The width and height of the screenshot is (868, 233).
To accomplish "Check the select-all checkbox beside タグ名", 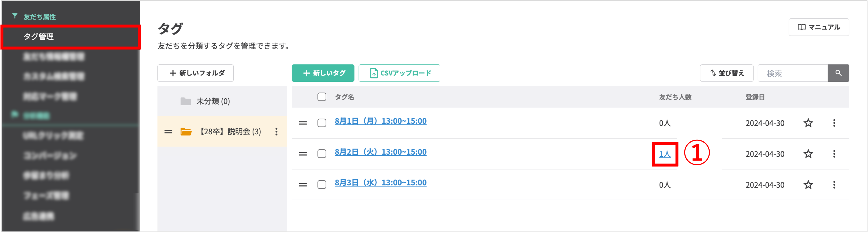I will pyautogui.click(x=321, y=97).
